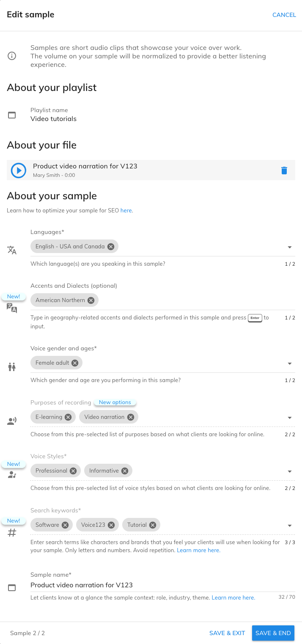
Task: Remove the Video narration purpose chip
Action: click(131, 417)
